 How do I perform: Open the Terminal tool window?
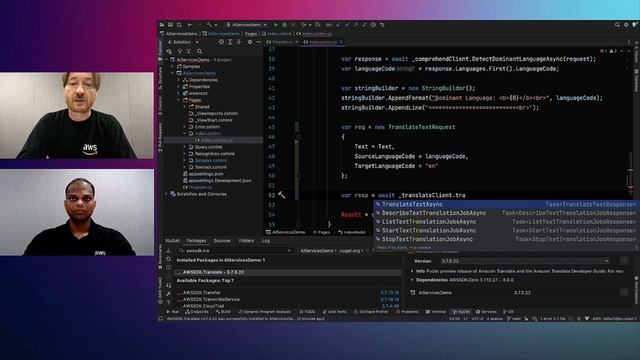(x=436, y=312)
